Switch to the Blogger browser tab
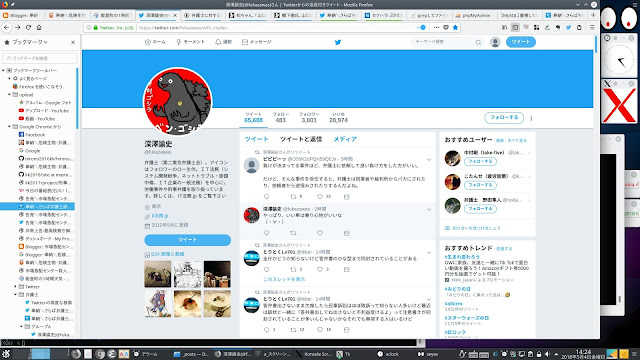The image size is (640, 360). (x=22, y=15)
